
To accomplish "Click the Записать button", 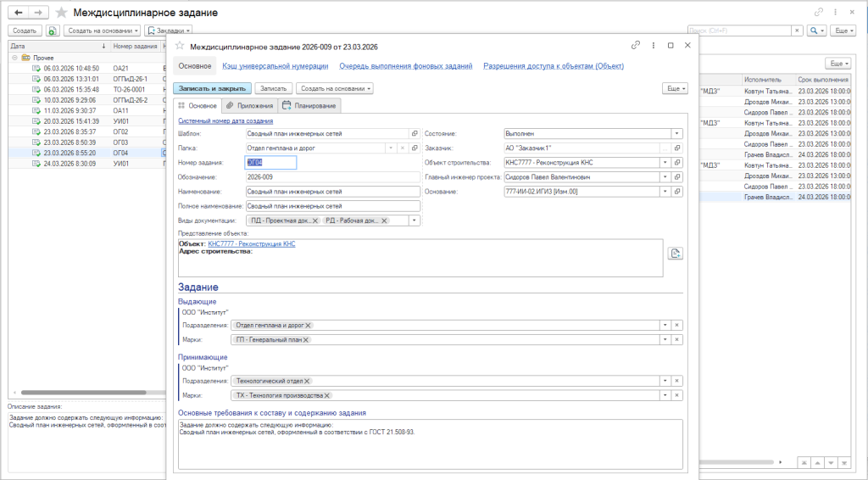I will click(x=274, y=88).
